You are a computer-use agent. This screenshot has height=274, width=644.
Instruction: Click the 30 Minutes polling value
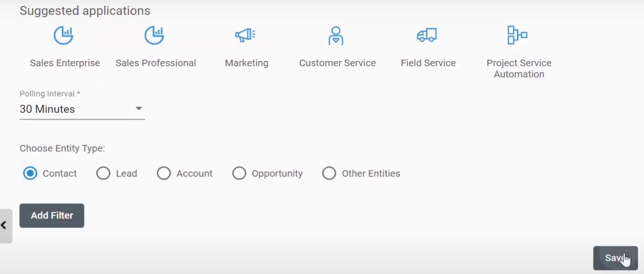click(47, 109)
